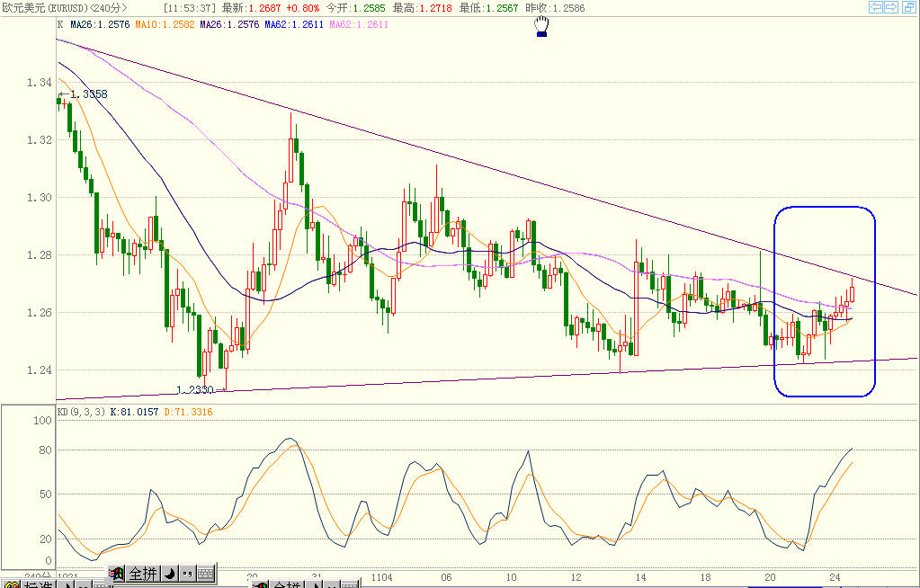Click the 11:53:37 timestamp

tap(190, 8)
